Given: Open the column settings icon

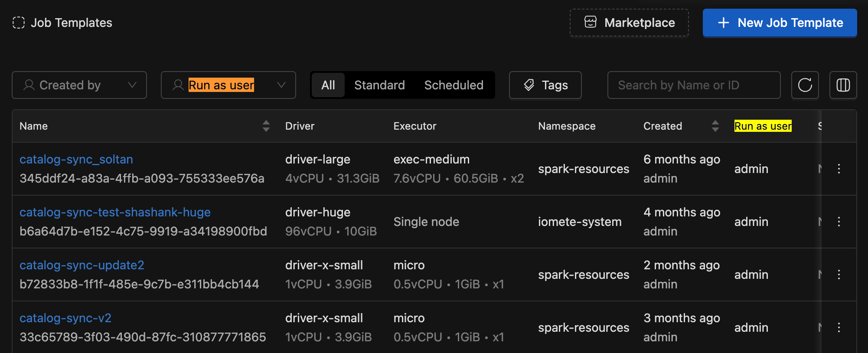Looking at the screenshot, I should [843, 85].
